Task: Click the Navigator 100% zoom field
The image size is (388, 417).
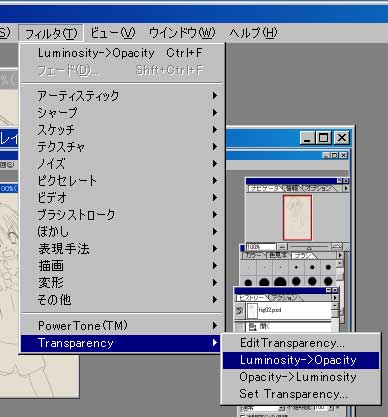Action: 261,247
